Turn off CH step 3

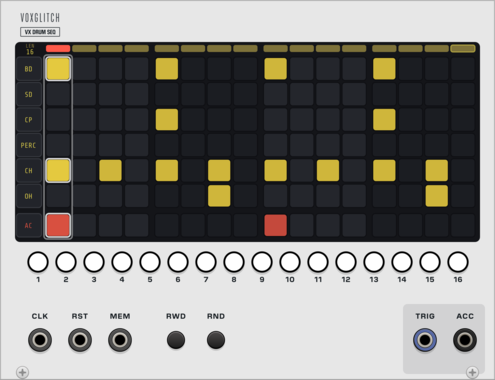(x=110, y=171)
